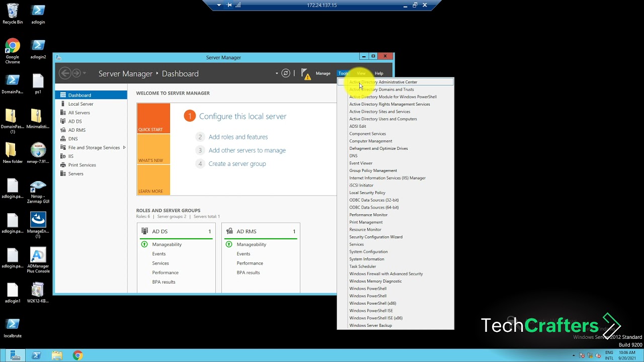Screen dimensions: 644x362
Task: Choose Local Security Policy menu entry
Action: 395,193
